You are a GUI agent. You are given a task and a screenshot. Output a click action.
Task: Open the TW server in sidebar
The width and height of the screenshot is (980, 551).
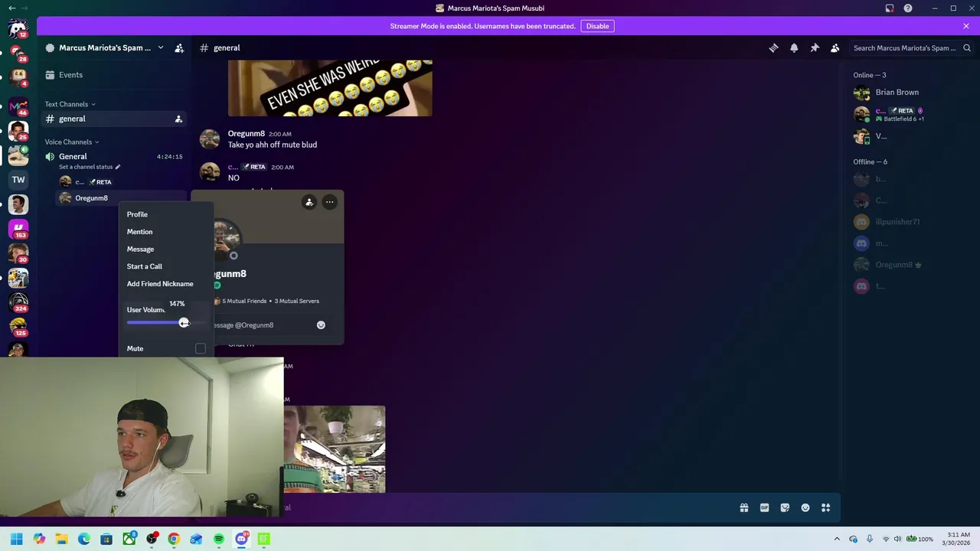point(18,180)
